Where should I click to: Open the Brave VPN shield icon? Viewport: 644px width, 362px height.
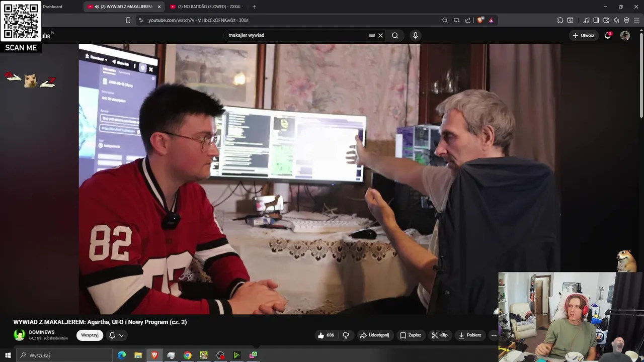click(x=626, y=20)
